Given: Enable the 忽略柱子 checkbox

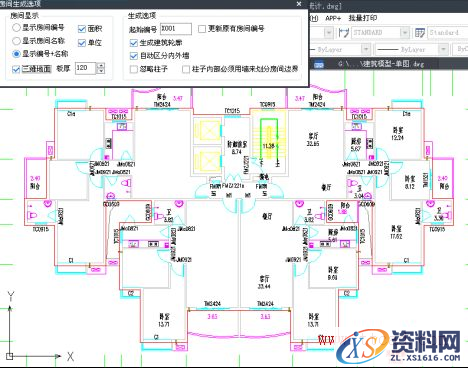Looking at the screenshot, I should pyautogui.click(x=133, y=69).
